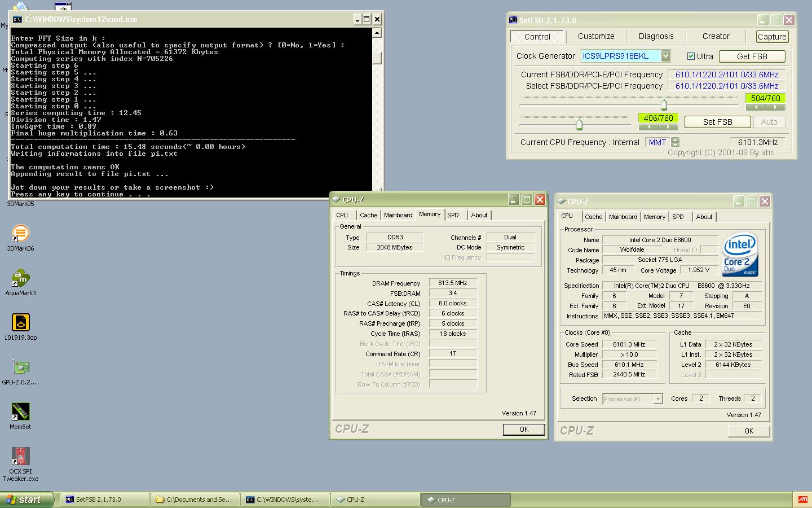Switch to SetFSB 2.1.73.0 taskbar button
The image size is (812, 508).
[104, 500]
